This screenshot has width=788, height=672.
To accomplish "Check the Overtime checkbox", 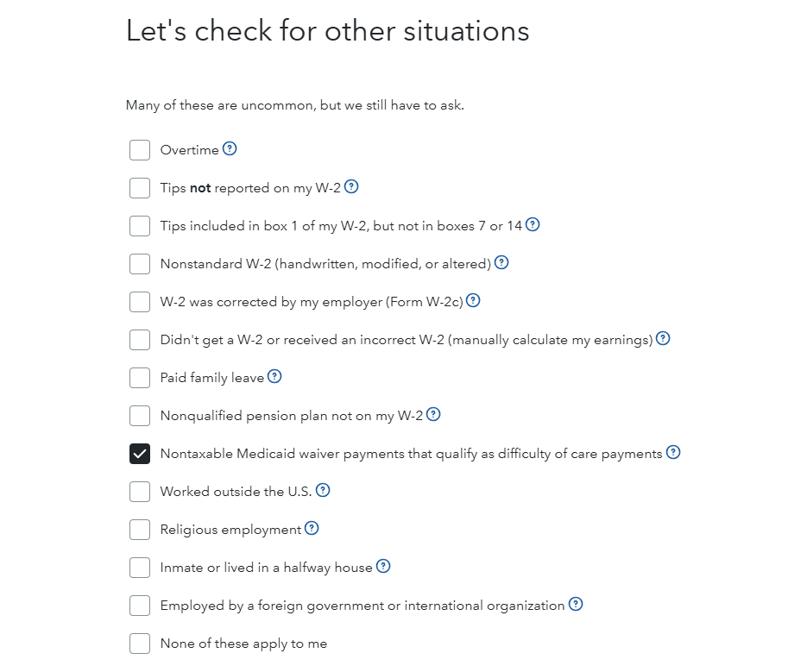I will pyautogui.click(x=140, y=150).
